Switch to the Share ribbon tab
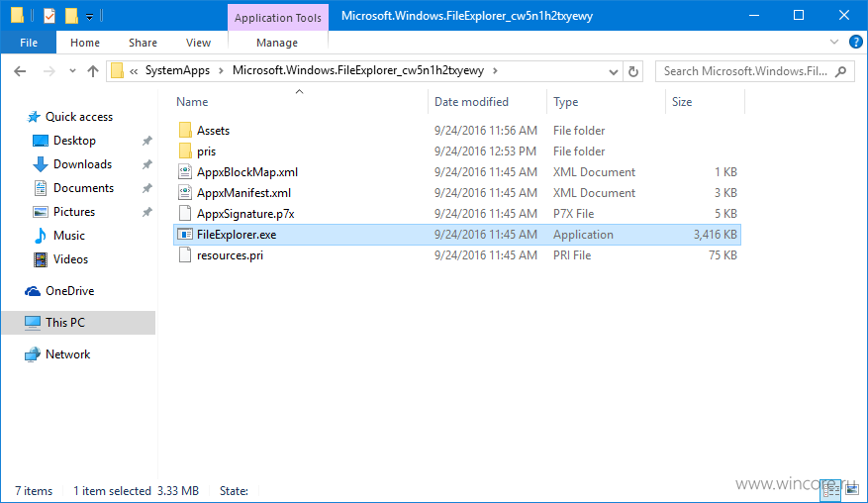The image size is (868, 503). point(143,43)
